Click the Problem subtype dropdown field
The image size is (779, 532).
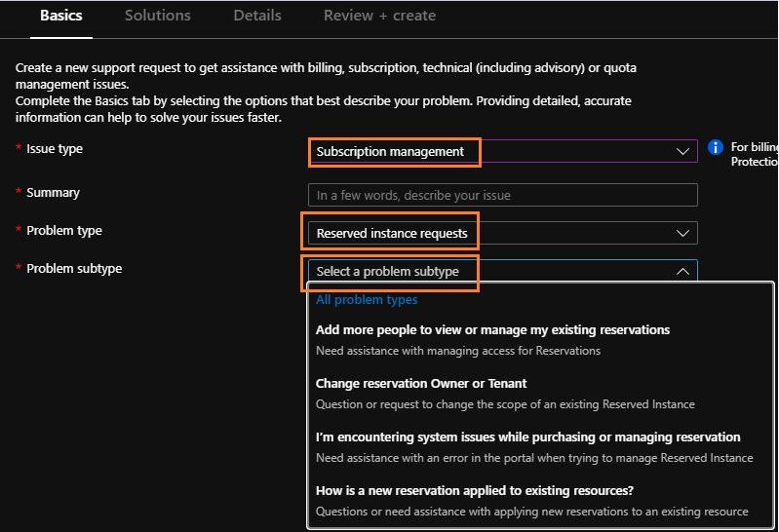[503, 271]
